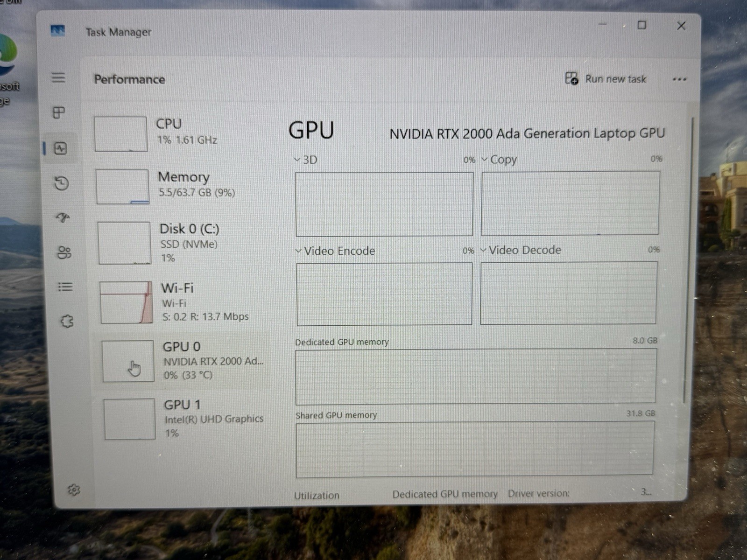Open the three-dots more options menu
The image size is (747, 560).
click(679, 79)
